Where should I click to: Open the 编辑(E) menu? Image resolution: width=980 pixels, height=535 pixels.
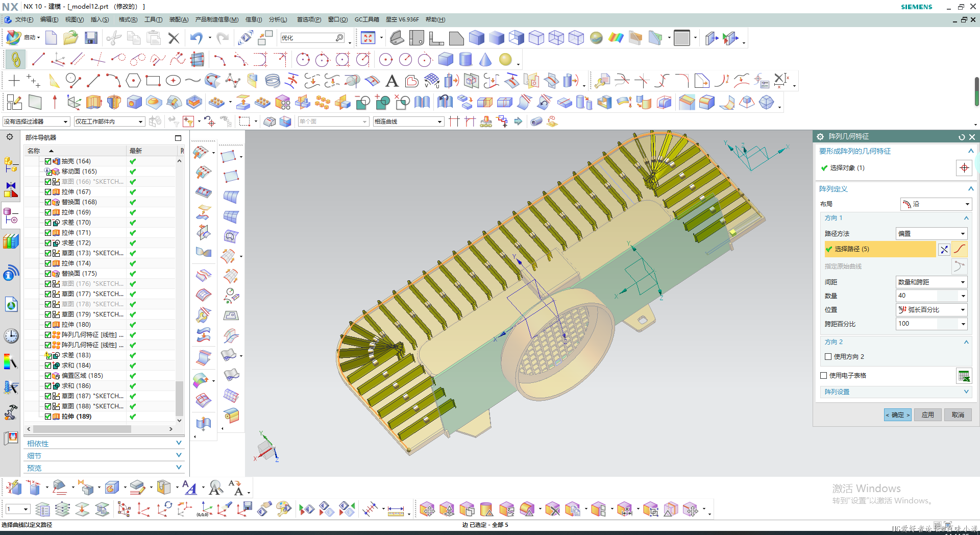click(x=49, y=19)
